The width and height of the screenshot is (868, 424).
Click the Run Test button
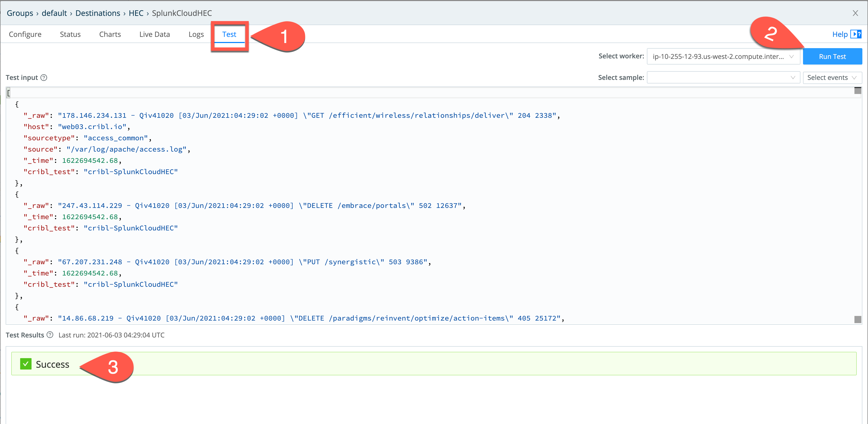pos(832,56)
